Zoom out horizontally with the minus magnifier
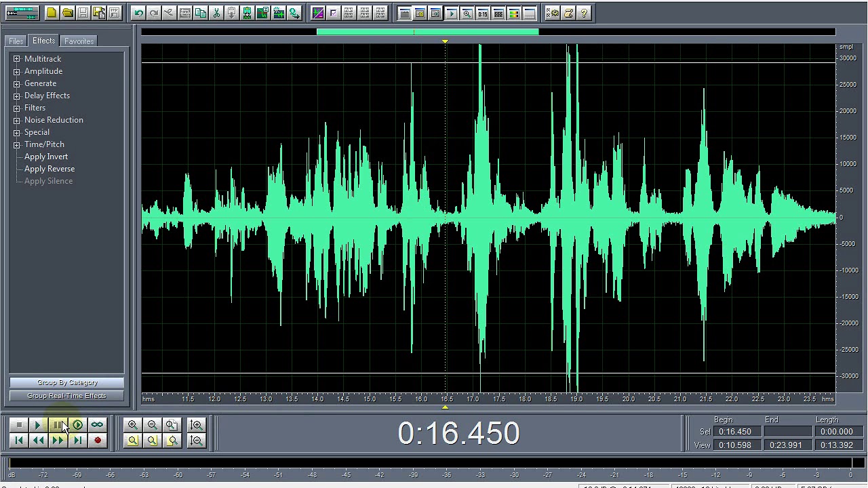Viewport: 868px width, 488px height. 153,425
